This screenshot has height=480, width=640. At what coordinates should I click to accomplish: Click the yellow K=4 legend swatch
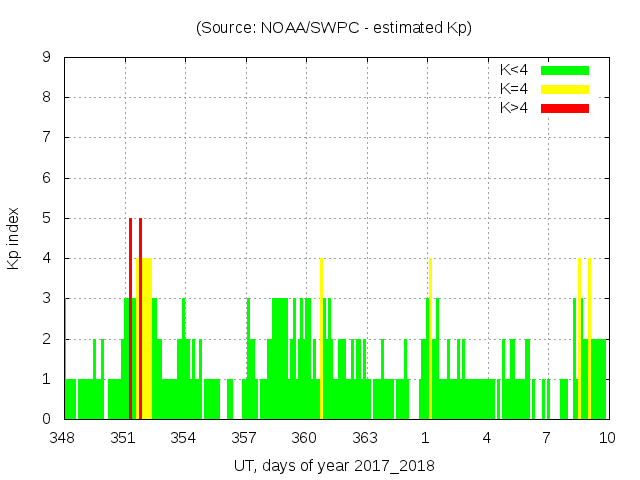(565, 89)
